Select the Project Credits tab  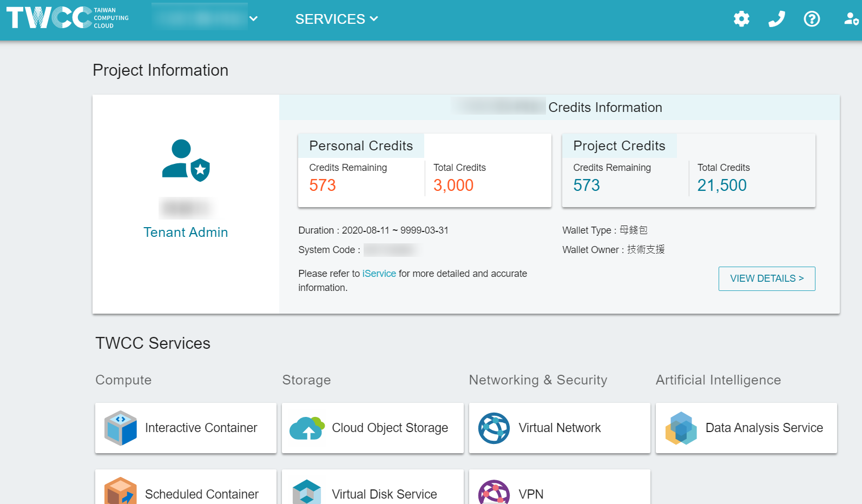[x=619, y=146]
